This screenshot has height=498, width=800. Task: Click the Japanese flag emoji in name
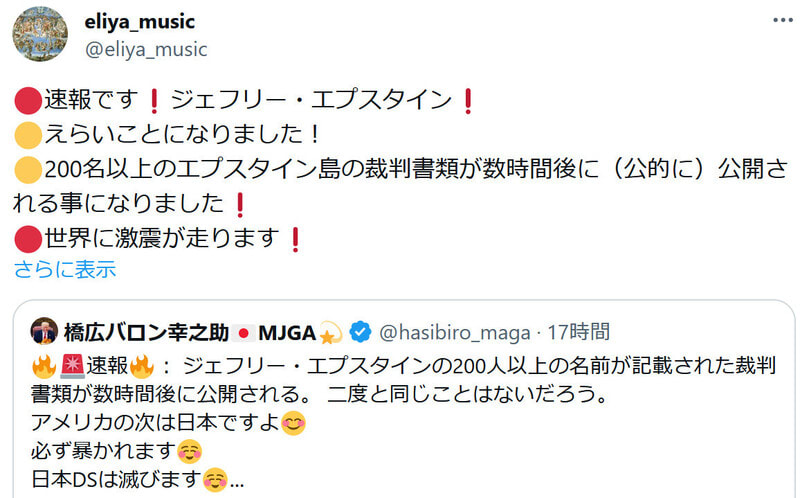tap(243, 333)
